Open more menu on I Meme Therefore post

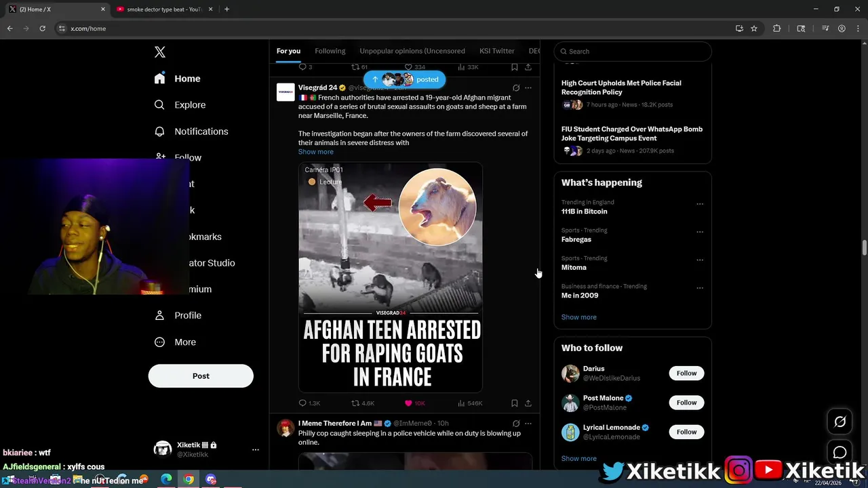coord(528,424)
